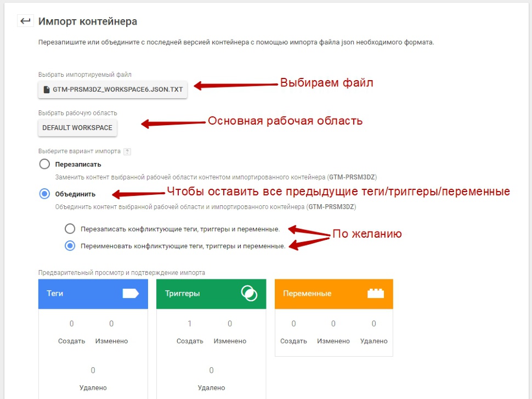This screenshot has height=399, width=532.
Task: Click the brick icon in Переменные header
Action: click(376, 294)
